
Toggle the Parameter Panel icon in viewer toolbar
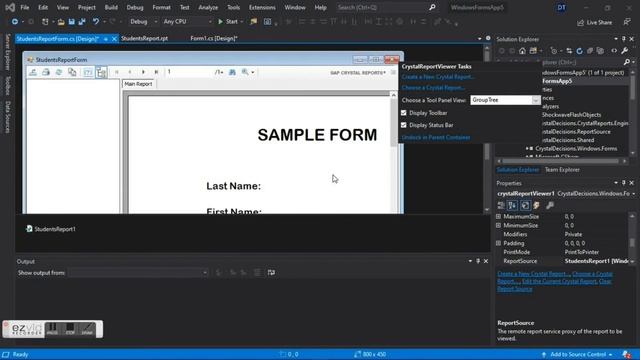(x=88, y=72)
